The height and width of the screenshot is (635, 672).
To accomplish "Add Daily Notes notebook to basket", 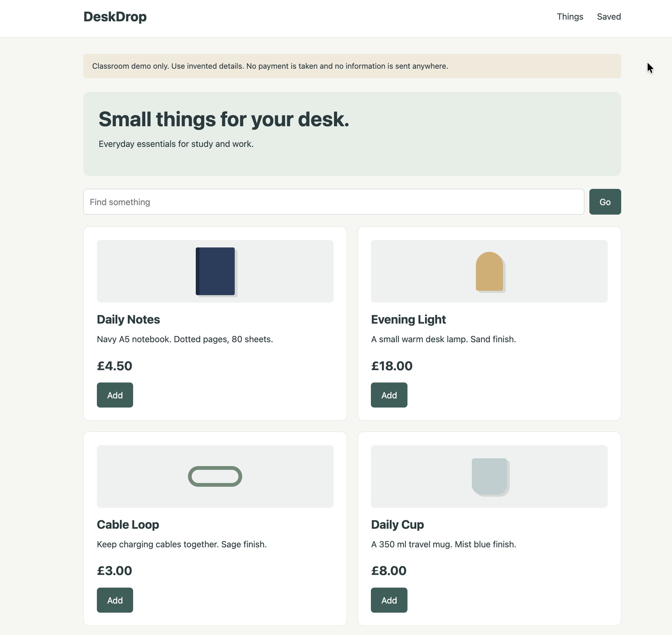I will (115, 395).
